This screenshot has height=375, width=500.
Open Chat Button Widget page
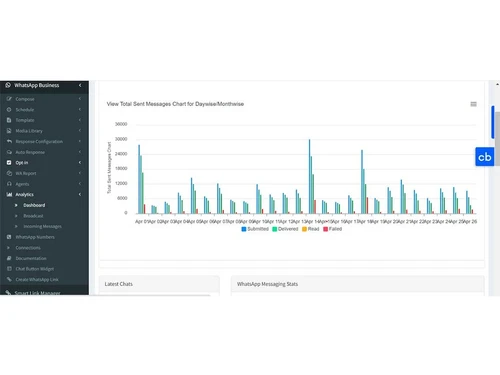coord(35,269)
